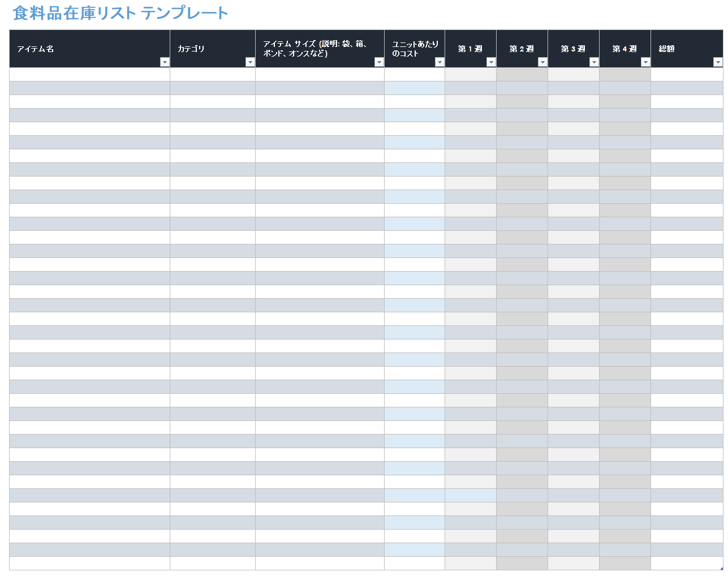This screenshot has height=576, width=728.
Task: Open the 第 2 週 filter dropdown
Action: pyautogui.click(x=542, y=62)
